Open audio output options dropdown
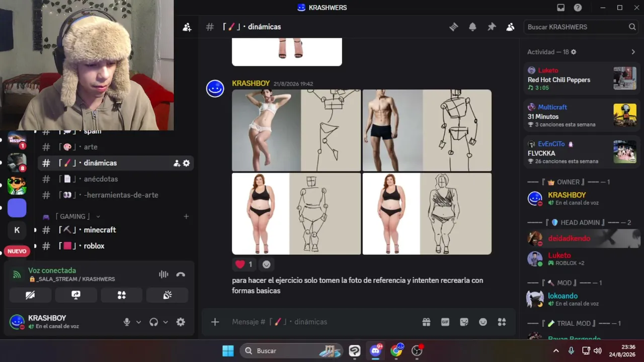Screen dimensions: 644x362 point(166,322)
